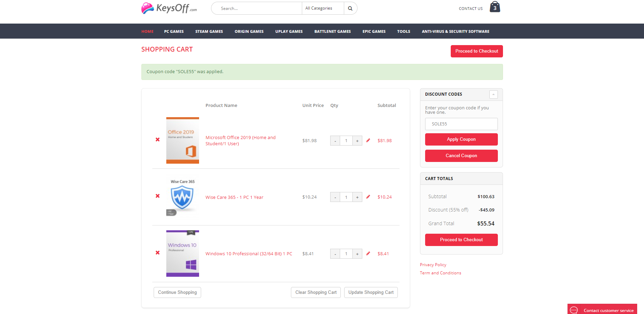This screenshot has height=314, width=644.
Task: Click the Grand Total value $55.54
Action: click(x=486, y=223)
